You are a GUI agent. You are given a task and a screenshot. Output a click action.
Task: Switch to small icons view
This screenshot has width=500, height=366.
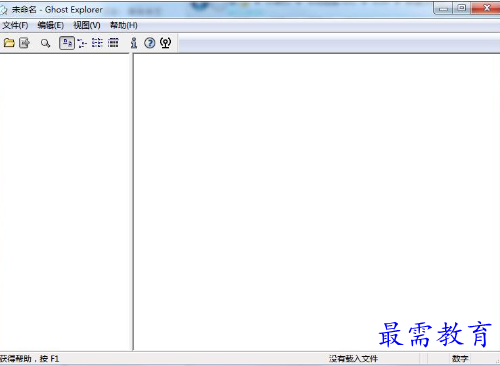82,43
